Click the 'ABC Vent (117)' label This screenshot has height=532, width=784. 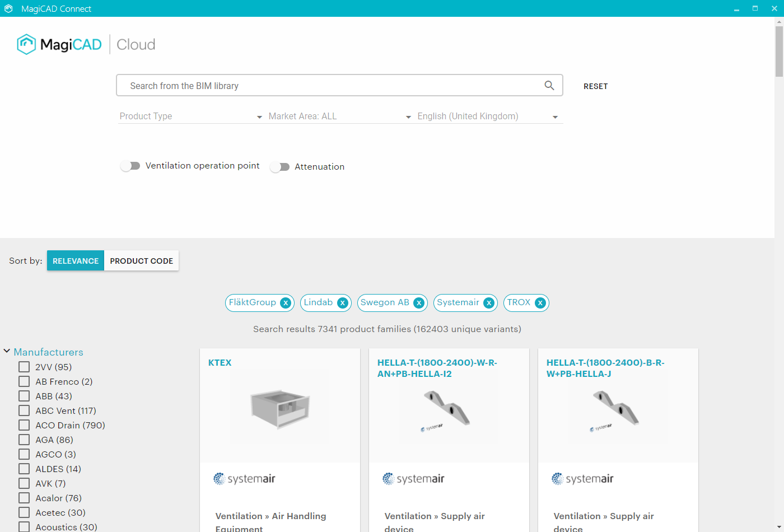(66, 410)
